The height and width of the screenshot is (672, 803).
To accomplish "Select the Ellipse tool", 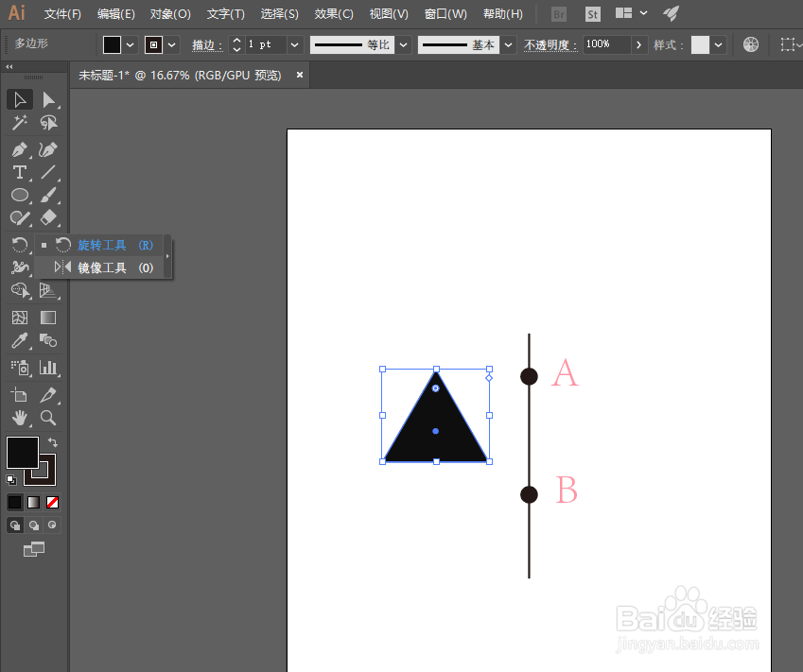I will click(x=20, y=195).
